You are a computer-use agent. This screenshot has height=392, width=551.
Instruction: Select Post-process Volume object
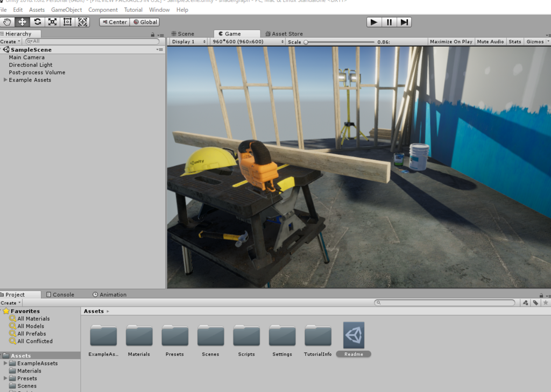37,73
